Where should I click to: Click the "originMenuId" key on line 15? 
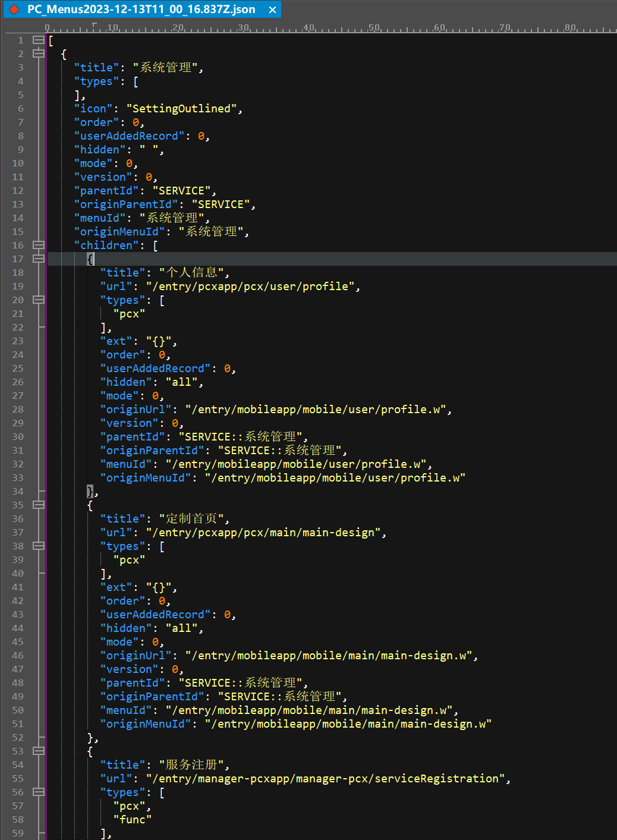pyautogui.click(x=119, y=231)
